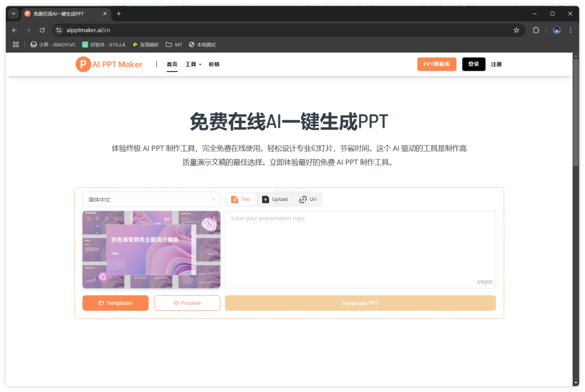This screenshot has height=392, width=585.
Task: Click the pink gradient template thumbnail
Action: tap(151, 250)
